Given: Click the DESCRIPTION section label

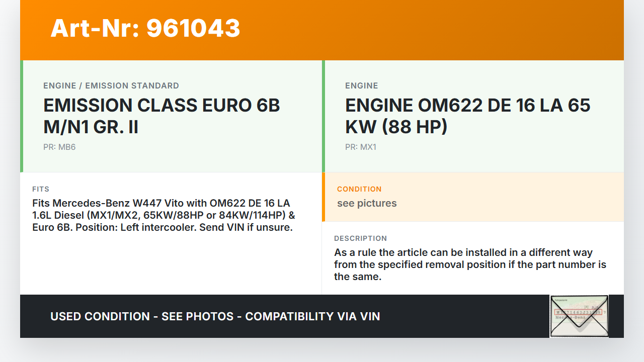Looking at the screenshot, I should [360, 238].
